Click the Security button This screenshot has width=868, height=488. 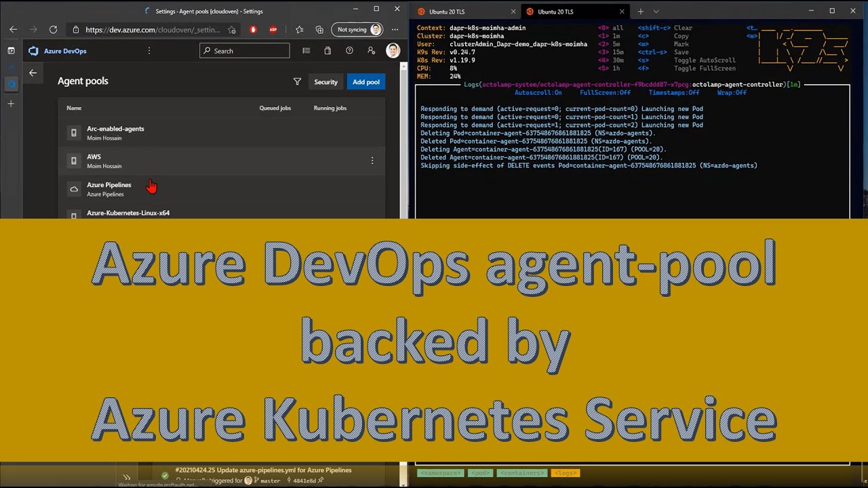pyautogui.click(x=325, y=82)
